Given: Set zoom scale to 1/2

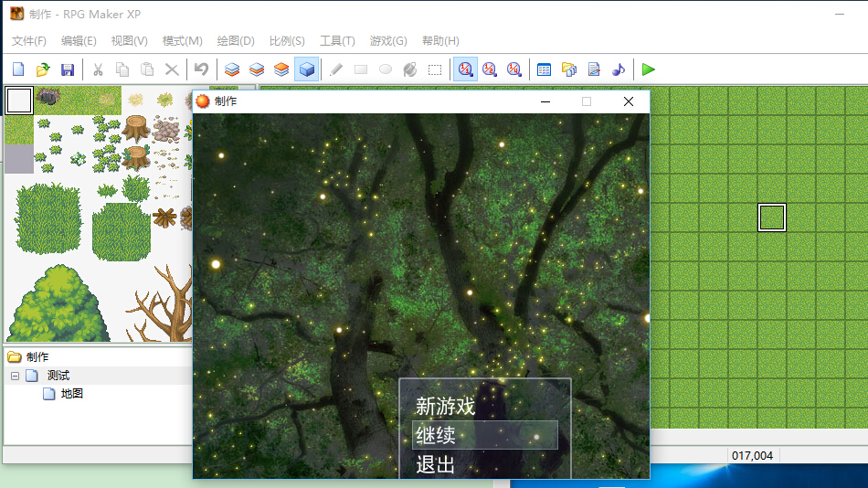Looking at the screenshot, I should [490, 69].
